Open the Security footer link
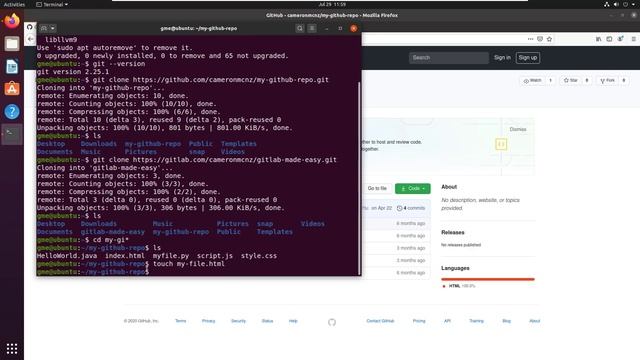Image resolution: width=640 pixels, height=360 pixels. pyautogui.click(x=238, y=321)
